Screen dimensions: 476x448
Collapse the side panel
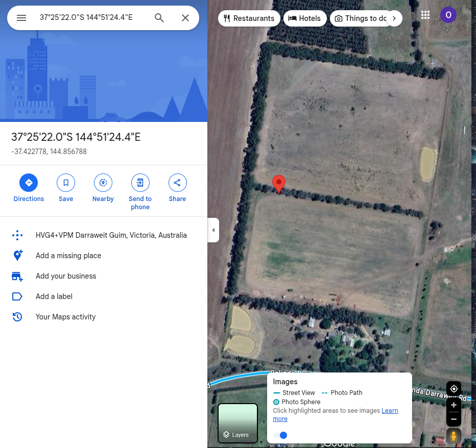point(213,230)
